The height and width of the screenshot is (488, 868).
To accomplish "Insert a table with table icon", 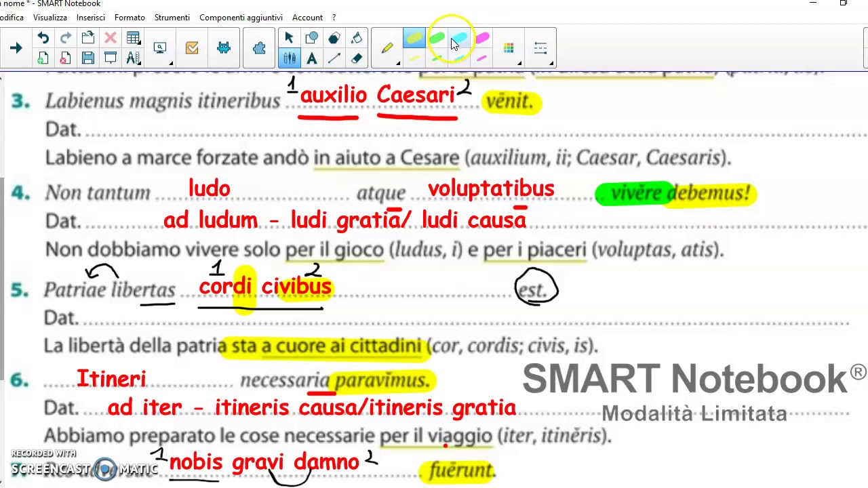I will pos(133,38).
